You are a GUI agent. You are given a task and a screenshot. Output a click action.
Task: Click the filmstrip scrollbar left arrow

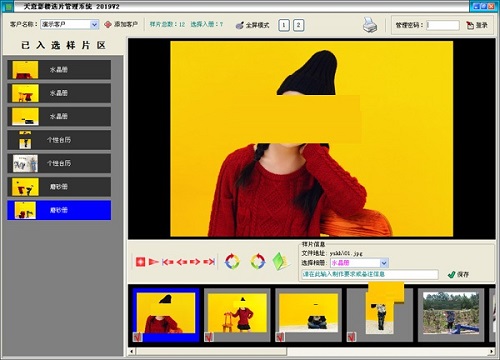132,352
